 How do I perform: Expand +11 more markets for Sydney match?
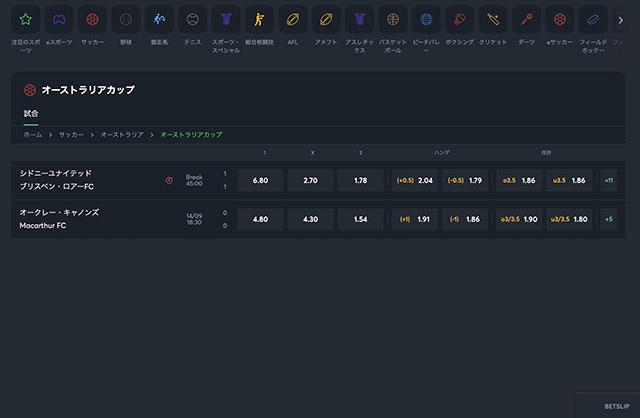pyautogui.click(x=609, y=180)
